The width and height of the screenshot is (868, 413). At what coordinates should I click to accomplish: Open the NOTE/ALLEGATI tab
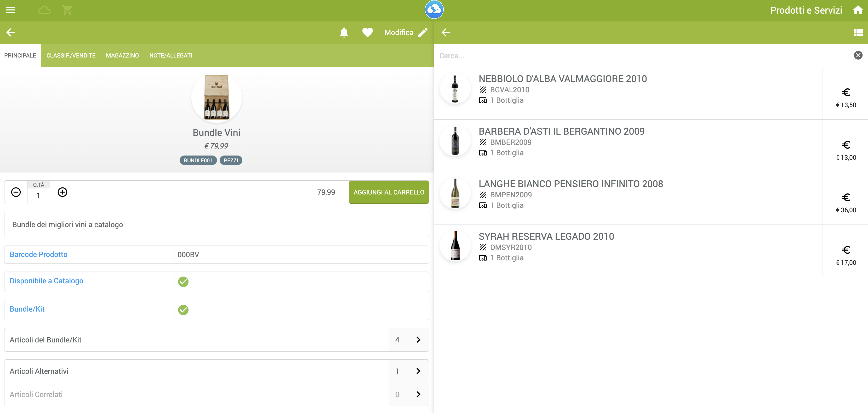[170, 56]
